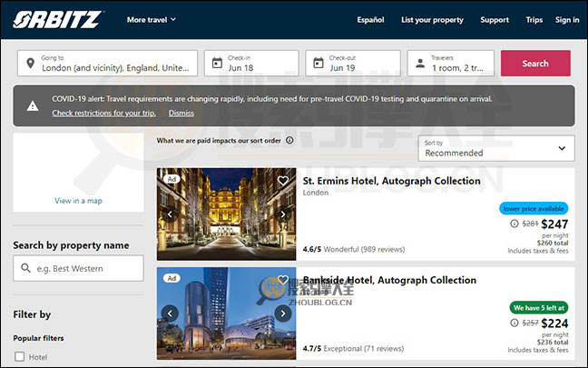
Task: Dismiss the COVID-19 alert
Action: tap(181, 114)
